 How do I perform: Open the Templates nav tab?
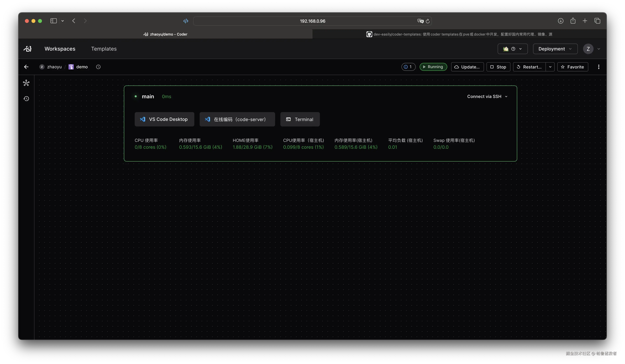pos(104,49)
